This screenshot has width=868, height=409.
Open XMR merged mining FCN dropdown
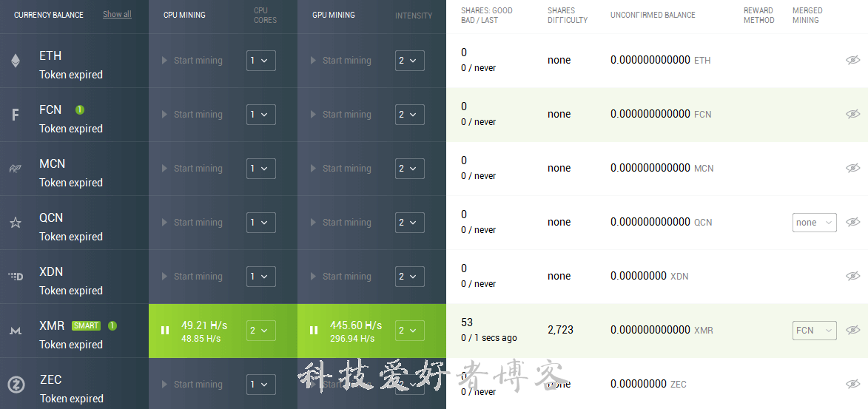(814, 331)
